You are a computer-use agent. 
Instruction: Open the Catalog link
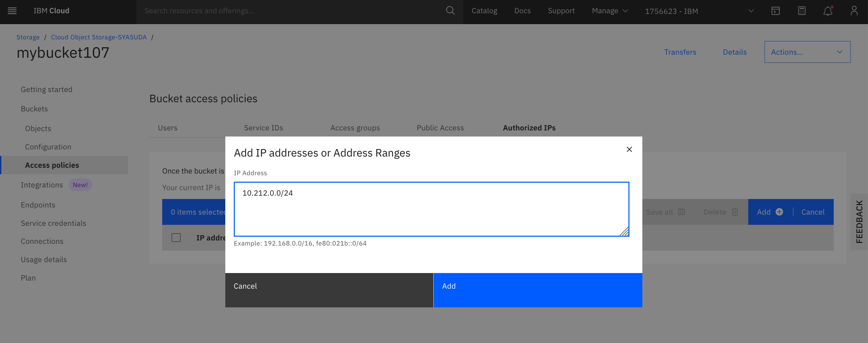point(484,11)
